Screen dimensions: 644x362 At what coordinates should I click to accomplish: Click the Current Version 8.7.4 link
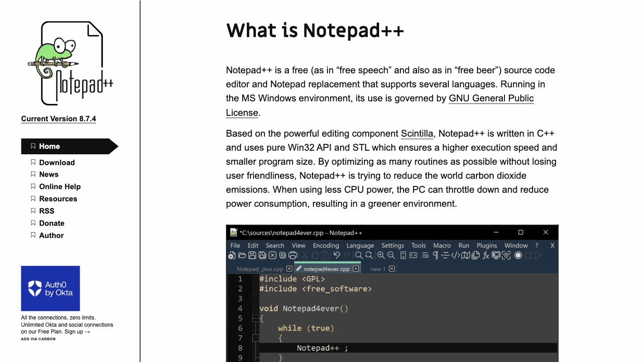(58, 119)
